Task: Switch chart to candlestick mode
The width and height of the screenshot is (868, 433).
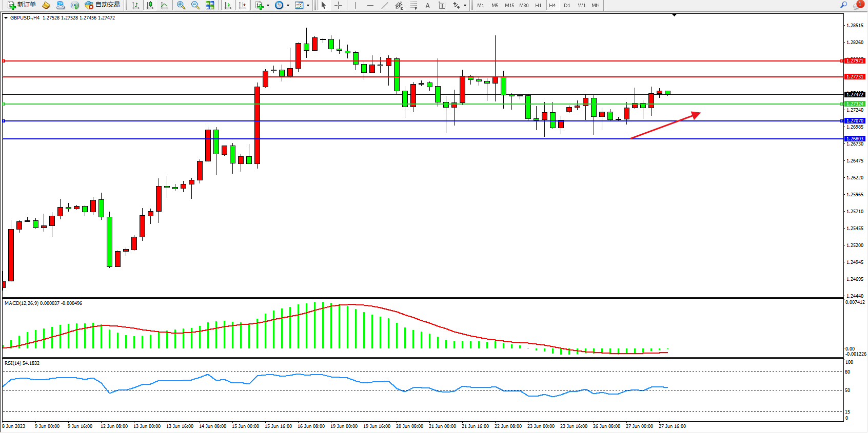Action: tap(150, 5)
